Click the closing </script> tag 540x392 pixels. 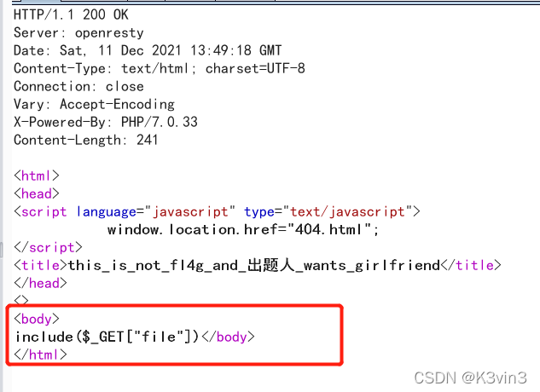tap(49, 247)
